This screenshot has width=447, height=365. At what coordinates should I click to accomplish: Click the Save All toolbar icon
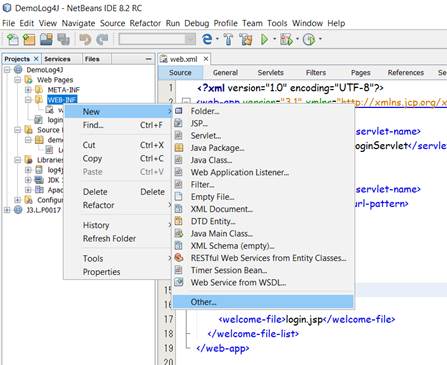[x=63, y=39]
